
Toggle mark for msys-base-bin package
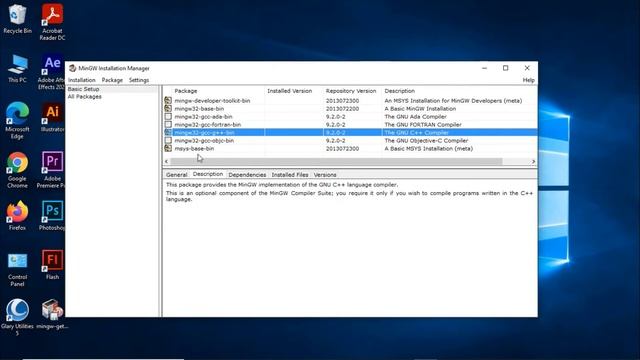[168, 148]
